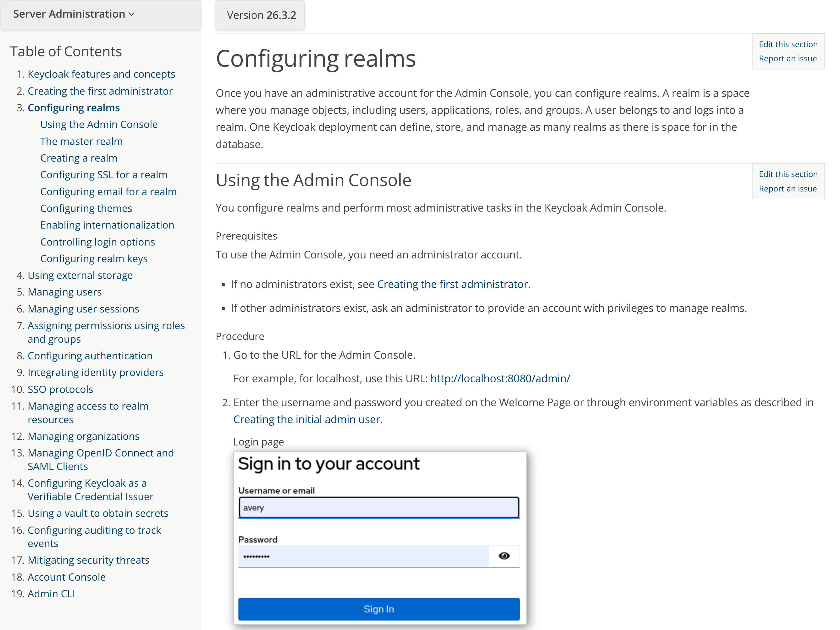Open Account Console chapter
The width and height of the screenshot is (840, 630).
[x=66, y=577]
